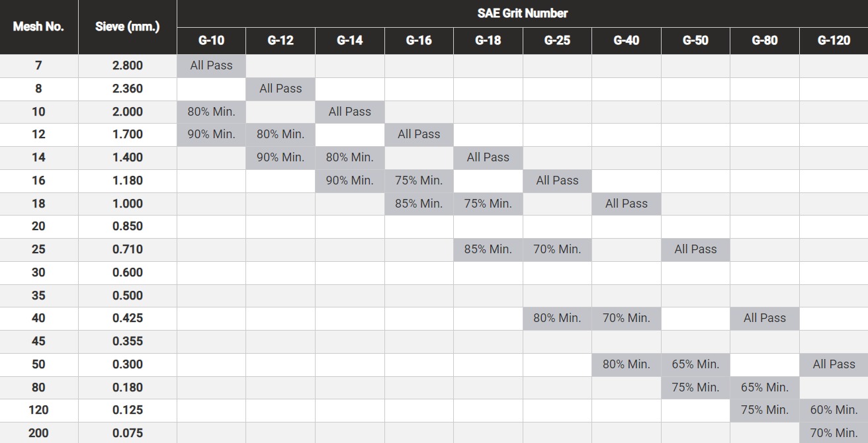This screenshot has height=443, width=868.
Task: Select the 0.425 sieve size cell
Action: (127, 318)
